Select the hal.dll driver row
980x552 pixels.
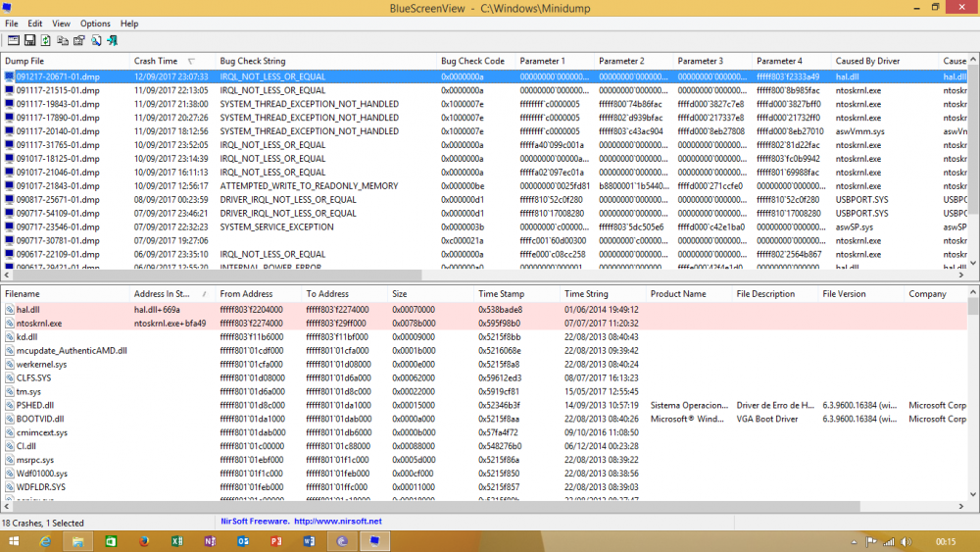27,310
